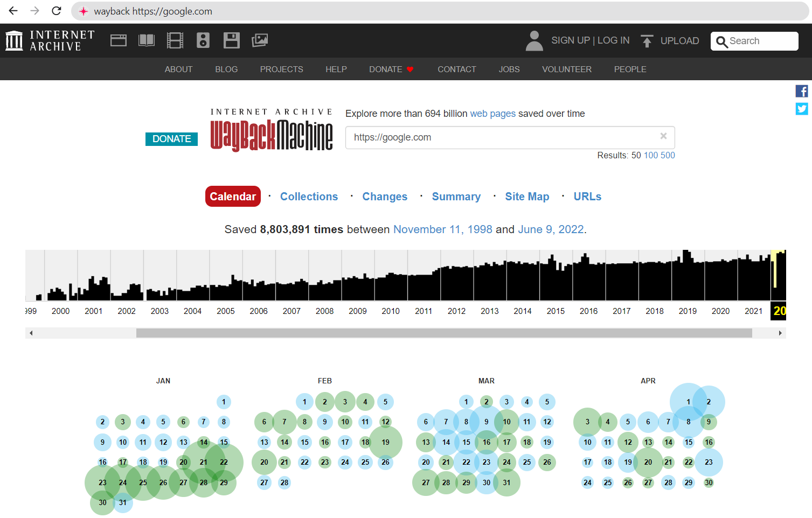Screen dimensions: 812x518
Task: Show 500 results
Action: pyautogui.click(x=668, y=155)
